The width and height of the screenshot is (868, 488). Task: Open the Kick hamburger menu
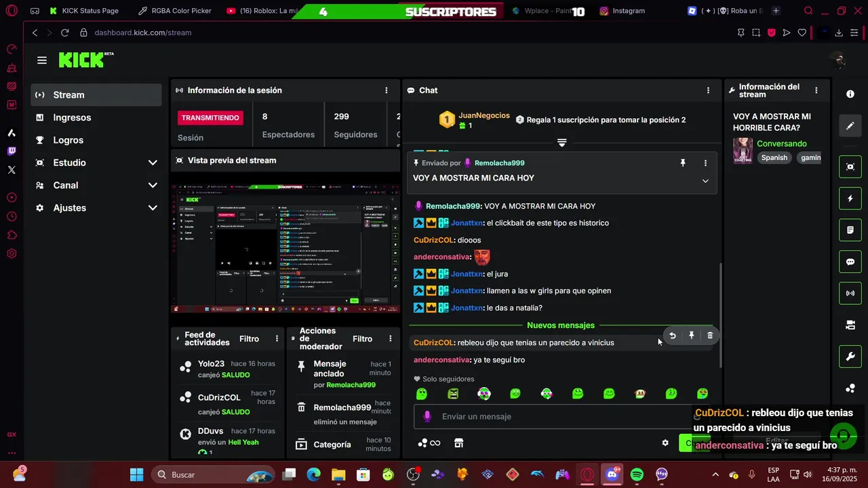(42, 60)
